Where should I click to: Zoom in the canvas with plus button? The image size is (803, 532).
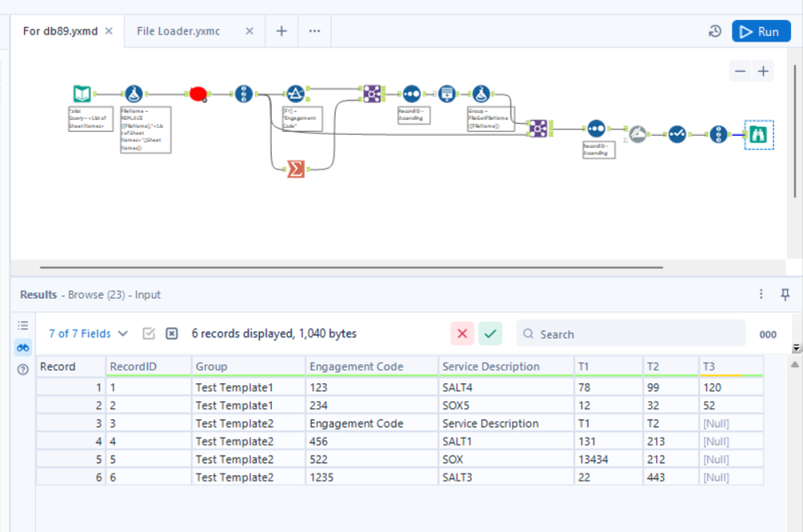pyautogui.click(x=763, y=72)
